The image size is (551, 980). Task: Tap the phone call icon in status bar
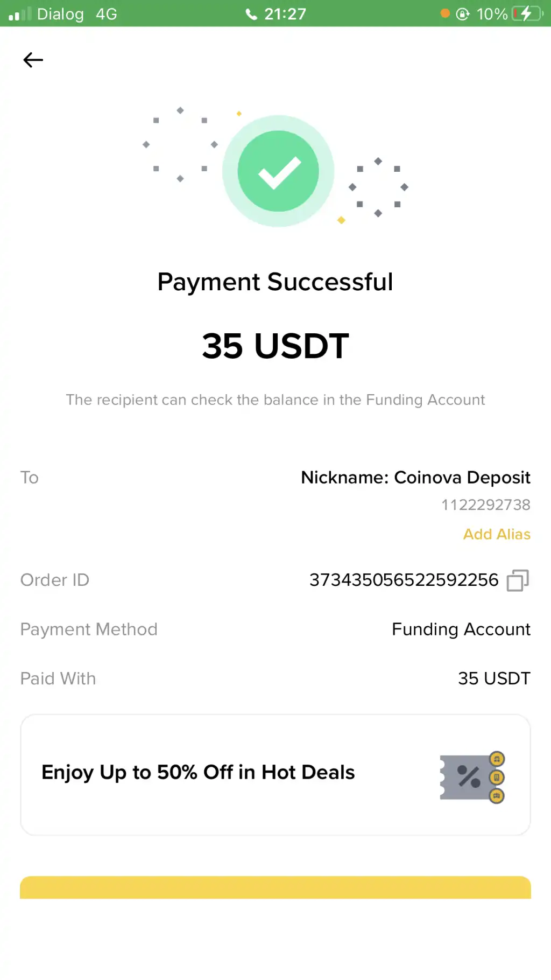coord(251,14)
